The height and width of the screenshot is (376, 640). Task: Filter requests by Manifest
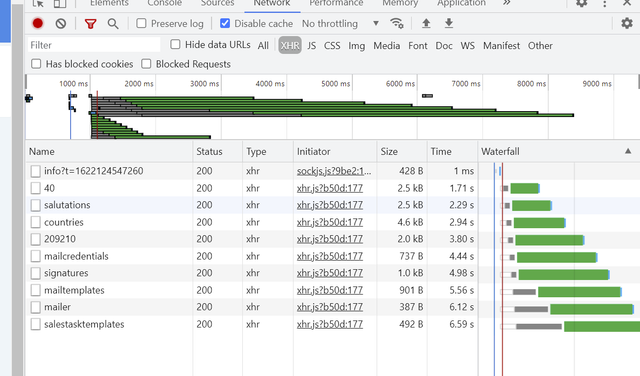(502, 46)
